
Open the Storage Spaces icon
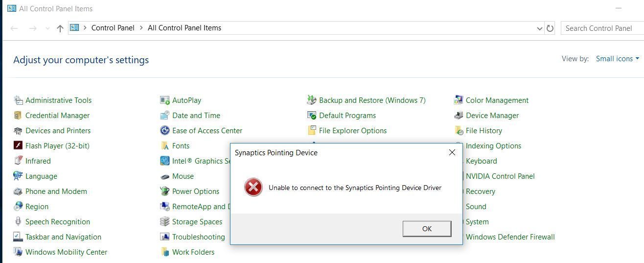(x=165, y=222)
